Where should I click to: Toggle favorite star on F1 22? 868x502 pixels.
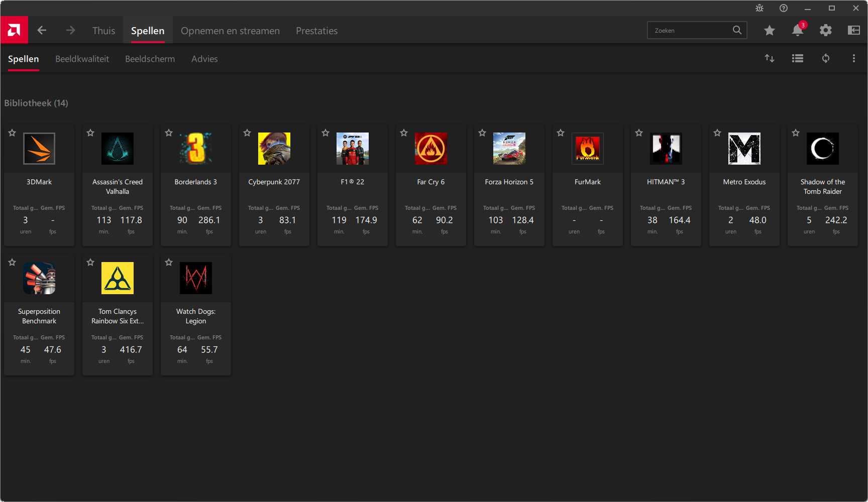(x=325, y=133)
